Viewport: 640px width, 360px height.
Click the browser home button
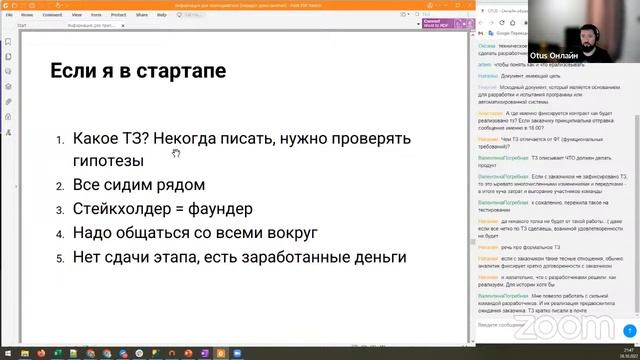(513, 23)
